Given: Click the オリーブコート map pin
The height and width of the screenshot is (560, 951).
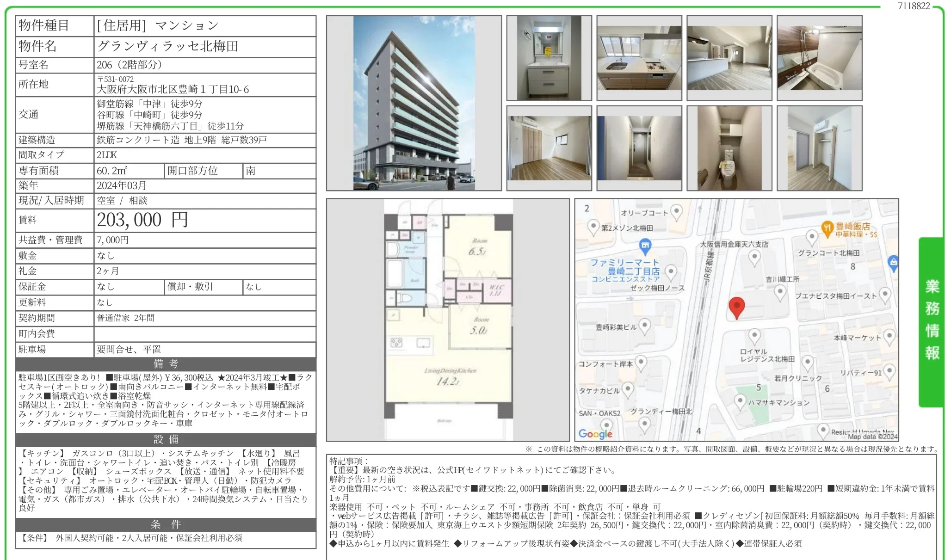Looking at the screenshot, I should point(676,211).
